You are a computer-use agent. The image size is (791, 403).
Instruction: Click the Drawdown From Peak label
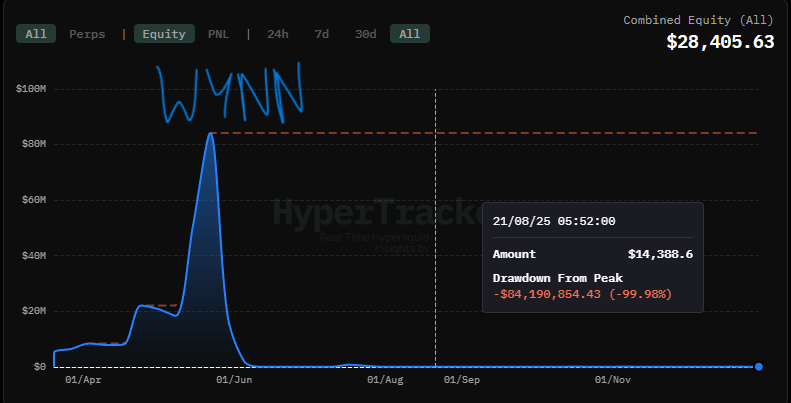tap(557, 278)
